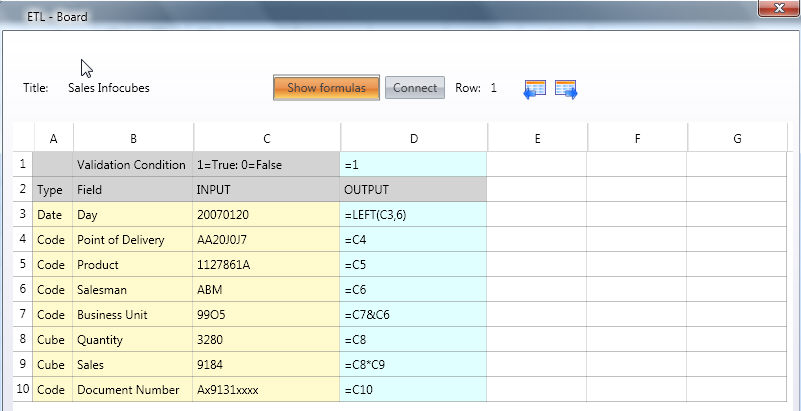Click the Quantity field cell
Image resolution: width=801 pixels, height=411 pixels.
[x=133, y=340]
